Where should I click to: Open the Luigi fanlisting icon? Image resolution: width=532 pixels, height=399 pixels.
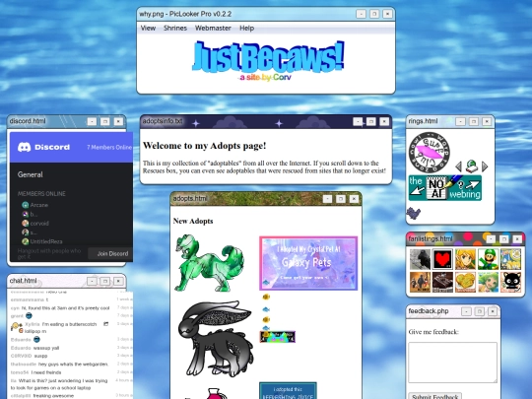pyautogui.click(x=488, y=259)
